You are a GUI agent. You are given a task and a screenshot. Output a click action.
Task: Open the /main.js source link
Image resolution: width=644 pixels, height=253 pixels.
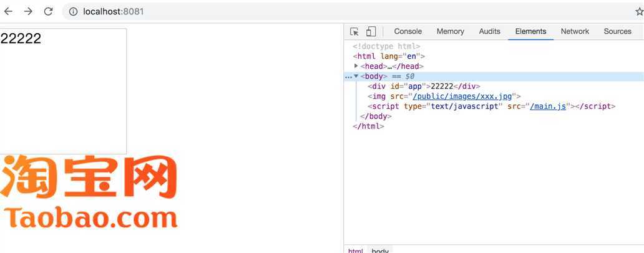point(548,107)
